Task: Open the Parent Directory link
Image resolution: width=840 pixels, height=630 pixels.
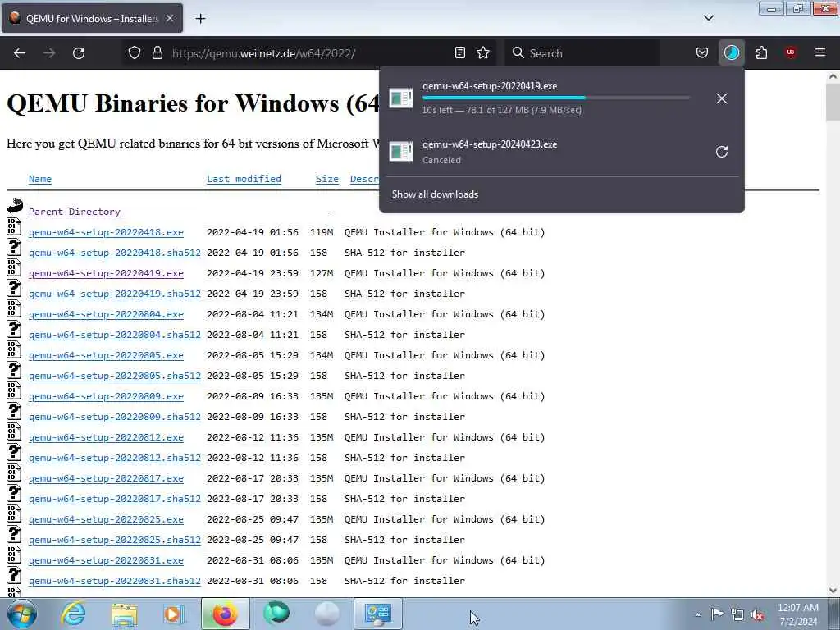Action: (x=75, y=212)
